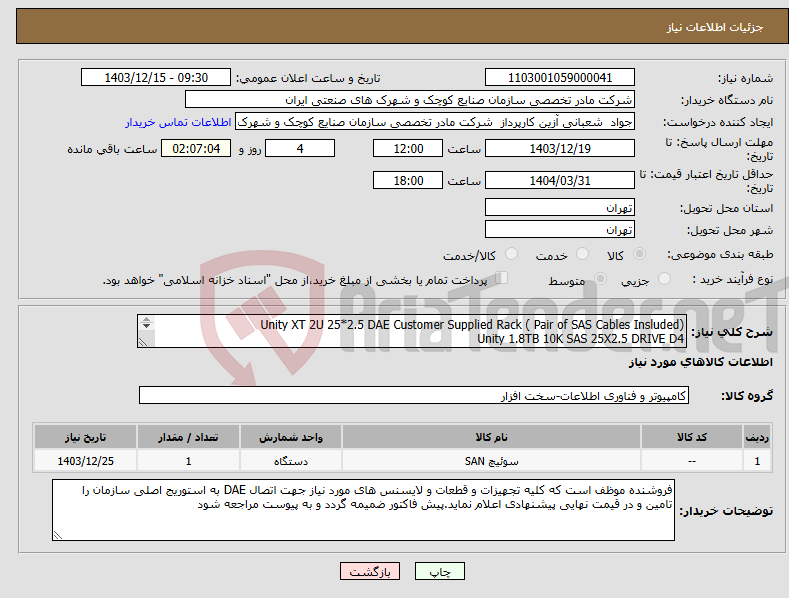This screenshot has width=789, height=598.
Task: Click the تعداد / مقدار column header
Action: [x=188, y=437]
